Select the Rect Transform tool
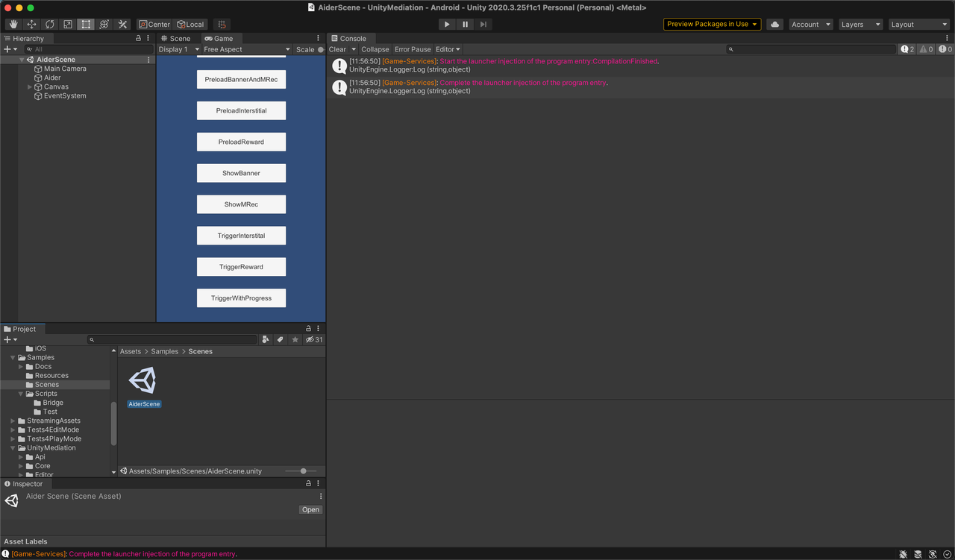 click(86, 25)
